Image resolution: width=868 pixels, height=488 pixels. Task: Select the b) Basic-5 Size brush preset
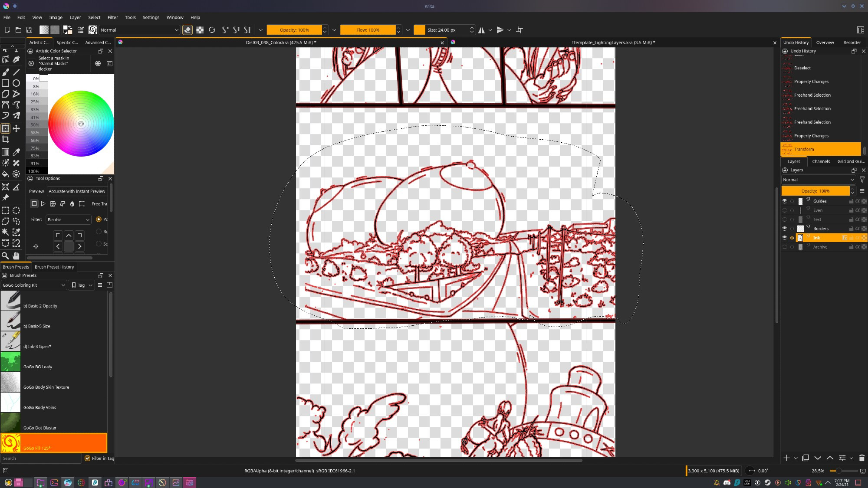54,321
